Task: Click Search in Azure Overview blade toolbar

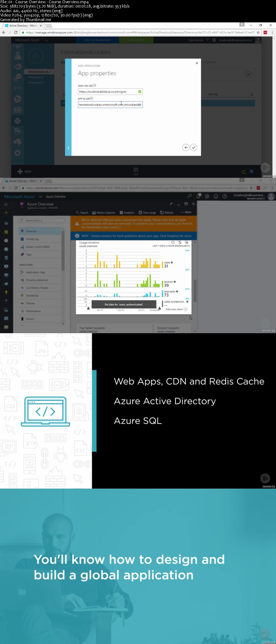Action: 82,213
